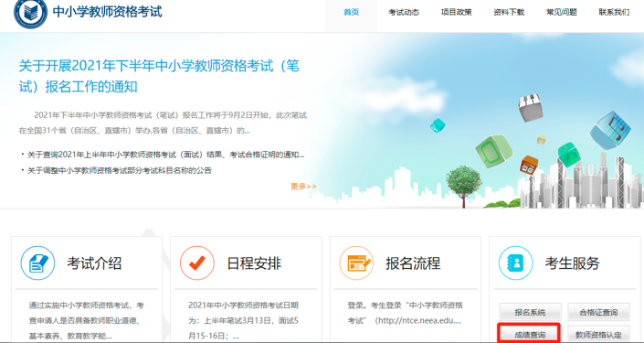The image size is (644, 343).
Task: Select 常见问题 in the top menu
Action: point(562,12)
